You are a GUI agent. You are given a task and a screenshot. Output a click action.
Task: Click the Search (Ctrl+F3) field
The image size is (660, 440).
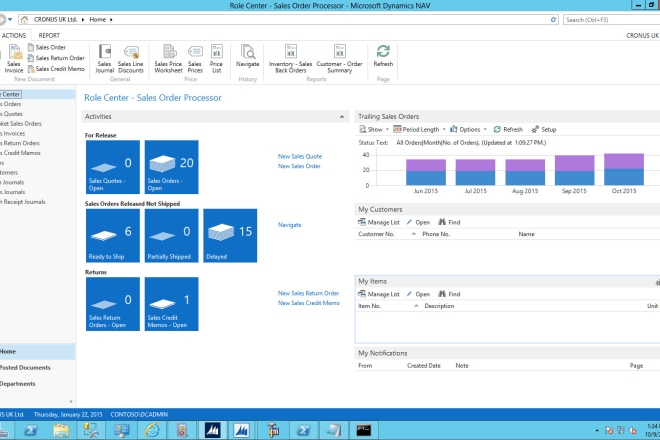(611, 19)
